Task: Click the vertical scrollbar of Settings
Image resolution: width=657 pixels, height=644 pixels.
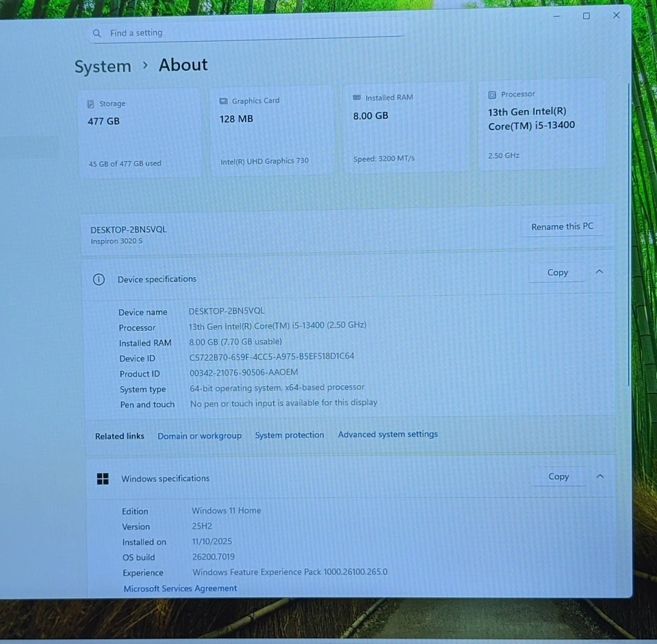Action: pyautogui.click(x=628, y=235)
